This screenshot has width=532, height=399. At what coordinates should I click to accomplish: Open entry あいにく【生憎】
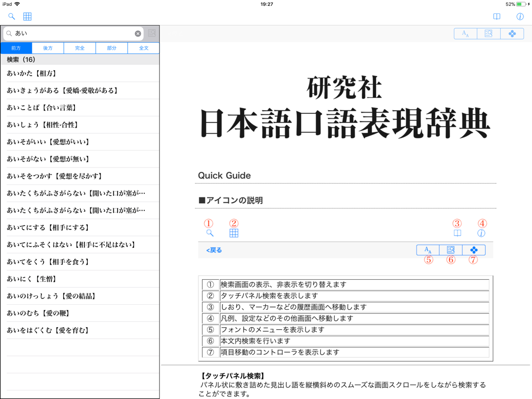click(x=80, y=279)
